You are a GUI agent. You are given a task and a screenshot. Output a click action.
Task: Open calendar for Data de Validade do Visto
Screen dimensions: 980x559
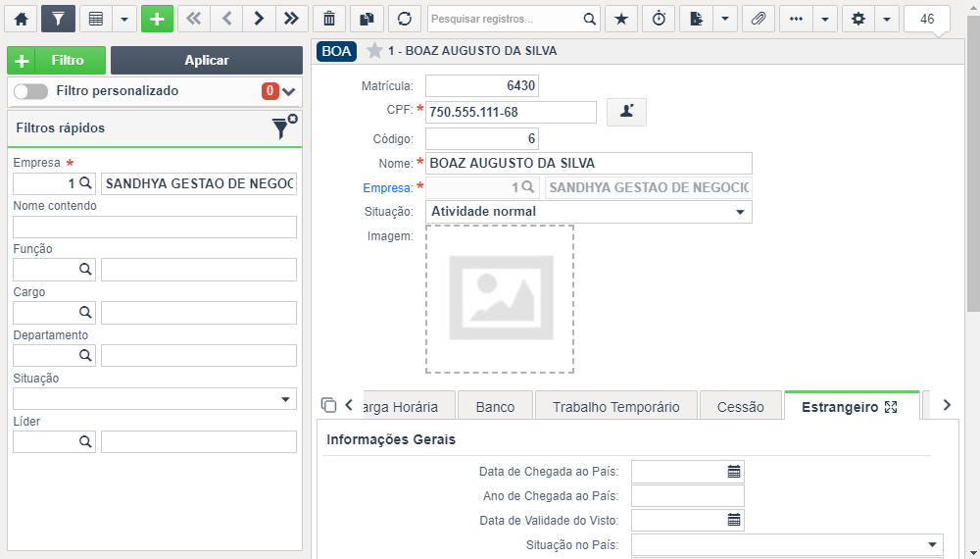[734, 520]
